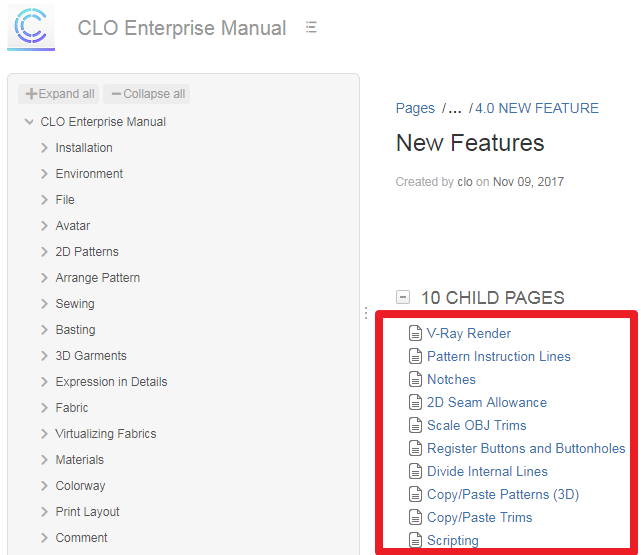
Task: Click the V-Ray Render page icon
Action: (416, 333)
